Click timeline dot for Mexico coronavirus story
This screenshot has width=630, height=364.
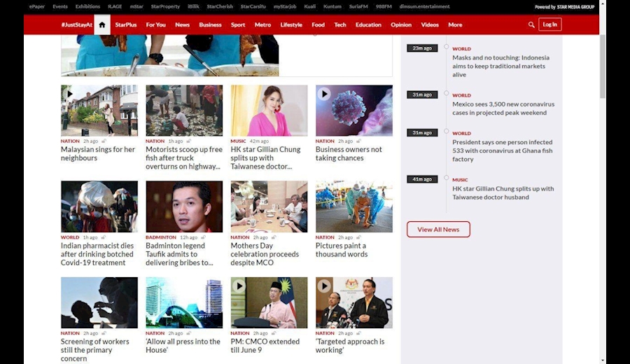pyautogui.click(x=447, y=93)
